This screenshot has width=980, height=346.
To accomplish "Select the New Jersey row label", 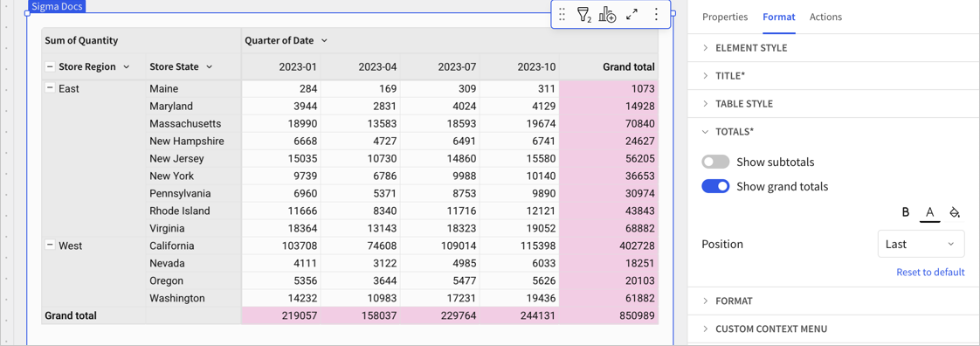I will point(176,159).
